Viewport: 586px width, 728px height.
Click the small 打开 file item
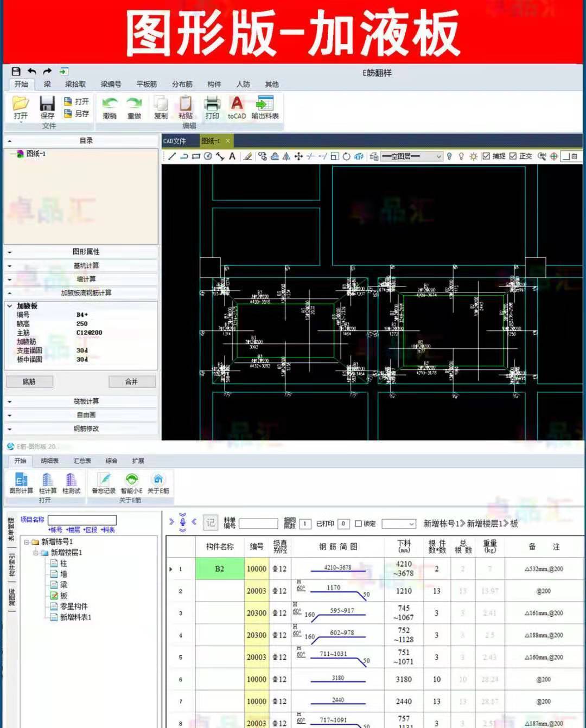(77, 101)
